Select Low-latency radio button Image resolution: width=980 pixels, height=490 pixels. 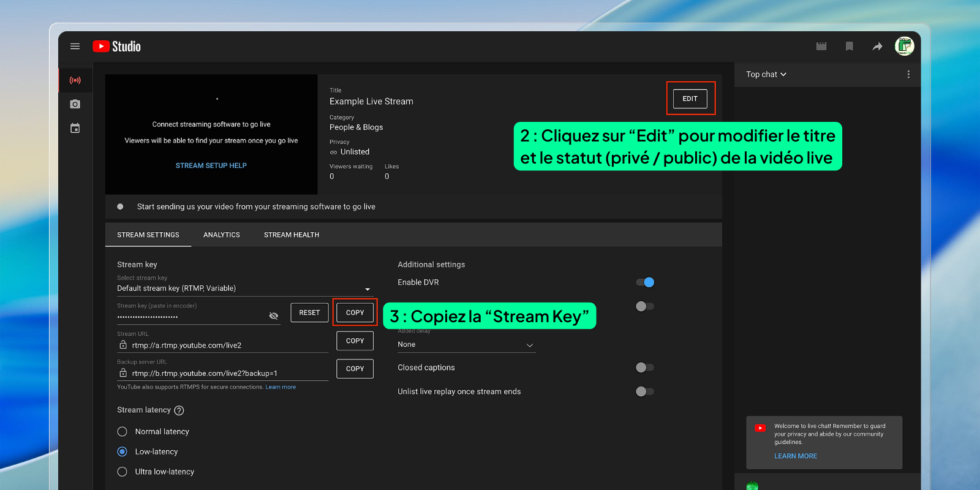(x=123, y=451)
